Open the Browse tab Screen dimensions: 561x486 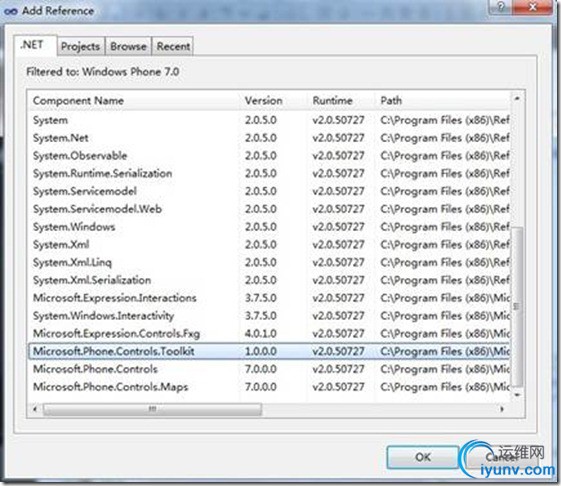128,47
